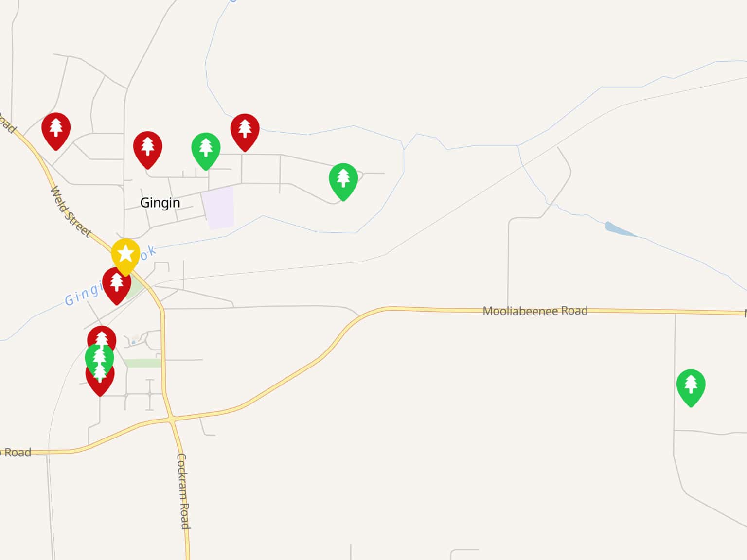Screen dimensions: 747x560
Task: Select the green tree marker between two red markers north of Gingin
Action: point(206,150)
